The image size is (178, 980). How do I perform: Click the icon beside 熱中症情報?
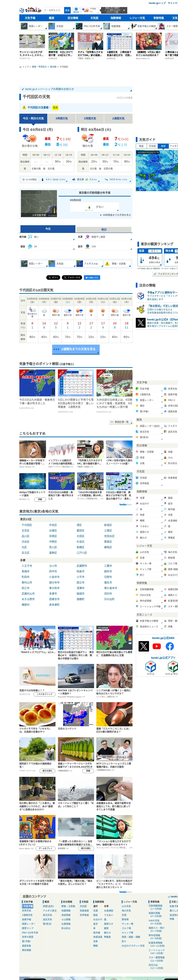click(x=137, y=601)
